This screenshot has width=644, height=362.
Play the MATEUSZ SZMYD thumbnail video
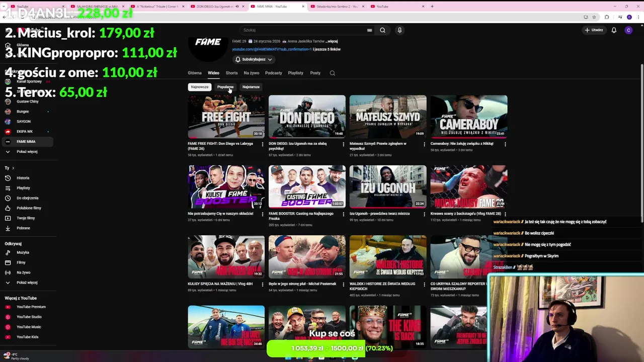(x=388, y=117)
